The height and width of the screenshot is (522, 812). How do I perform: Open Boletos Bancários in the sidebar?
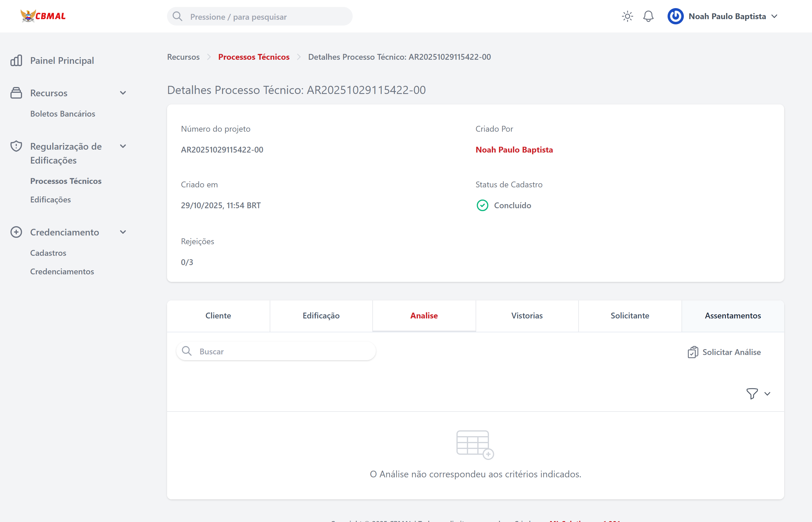point(63,114)
